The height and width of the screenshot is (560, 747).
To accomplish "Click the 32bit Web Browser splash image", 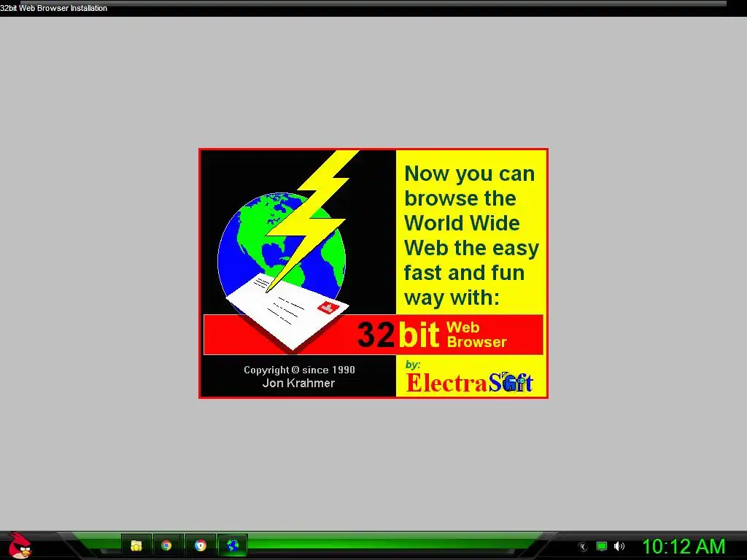I will click(x=373, y=273).
